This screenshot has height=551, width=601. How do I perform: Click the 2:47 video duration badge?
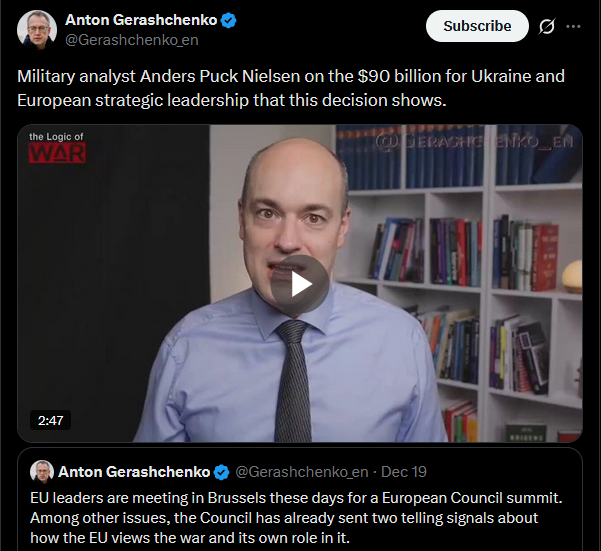[50, 420]
